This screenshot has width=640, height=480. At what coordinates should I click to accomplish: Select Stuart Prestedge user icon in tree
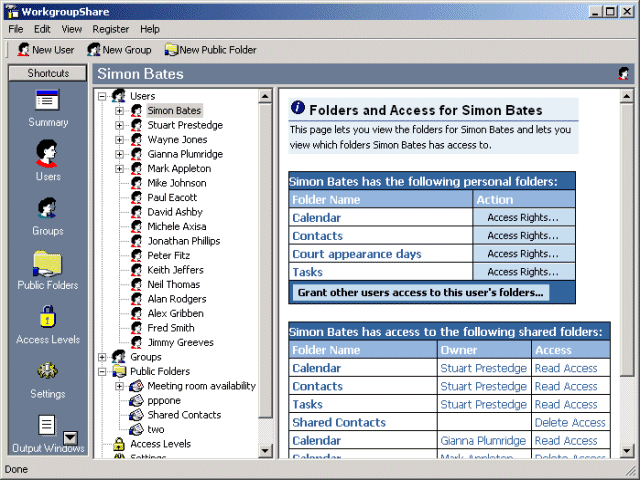pyautogui.click(x=136, y=125)
